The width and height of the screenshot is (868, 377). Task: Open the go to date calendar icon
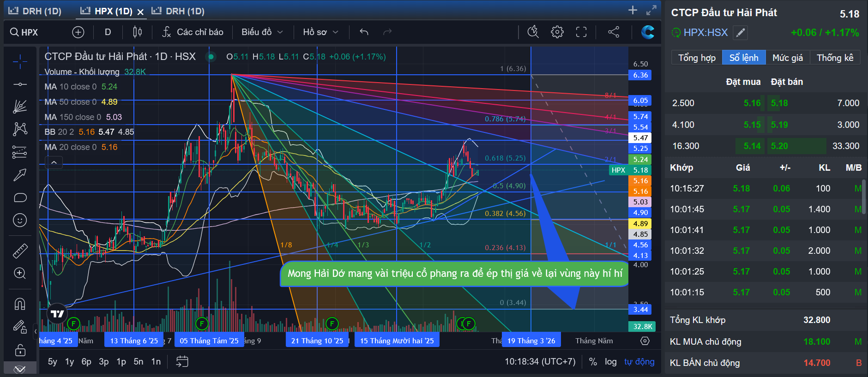(x=182, y=361)
